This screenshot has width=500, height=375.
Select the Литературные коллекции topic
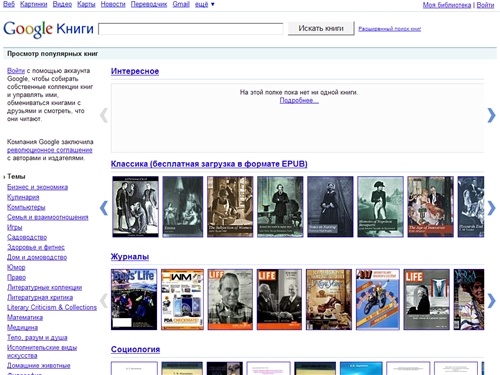(44, 287)
